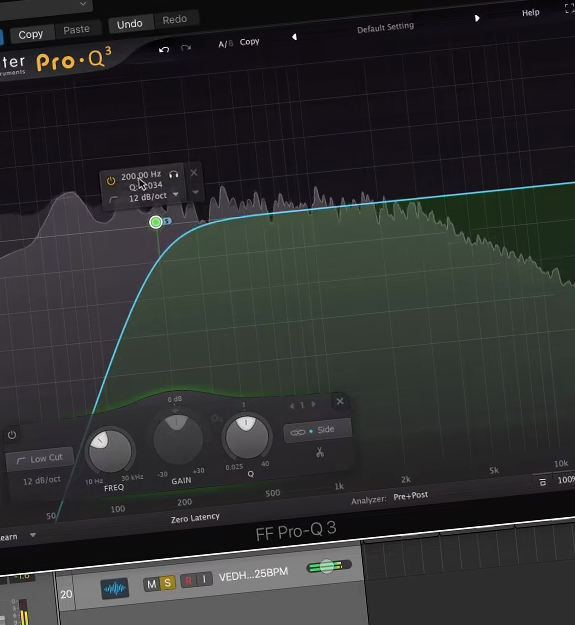This screenshot has width=575, height=625.
Task: Open the Help menu
Action: 531,13
